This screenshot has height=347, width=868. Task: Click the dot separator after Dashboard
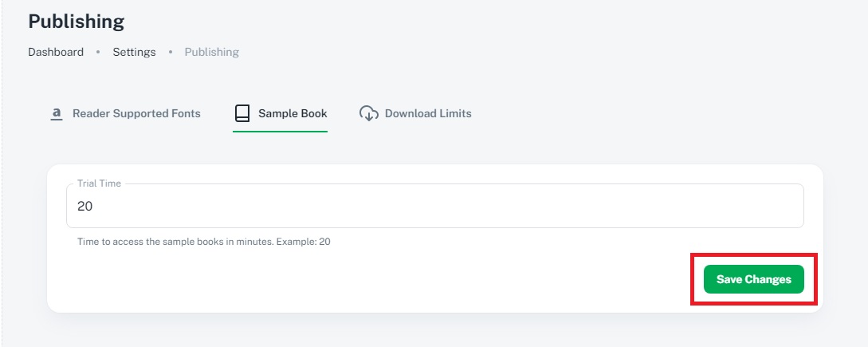point(98,53)
